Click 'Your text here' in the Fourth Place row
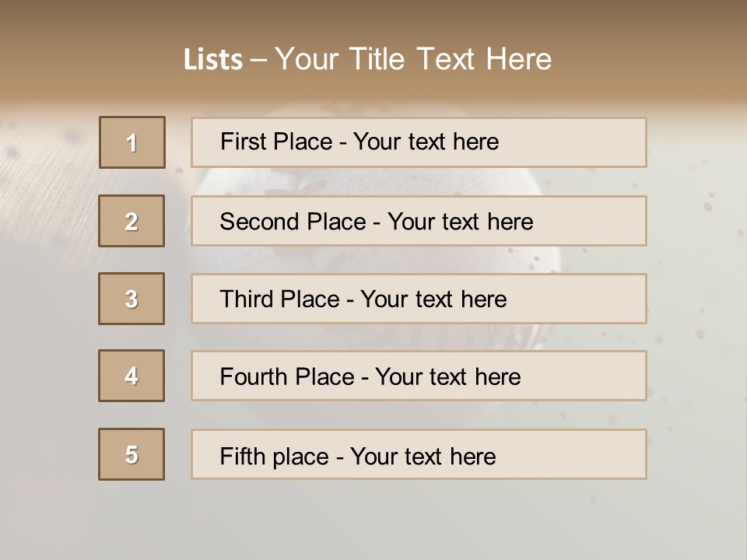Viewport: 747px width, 560px height. coord(447,377)
